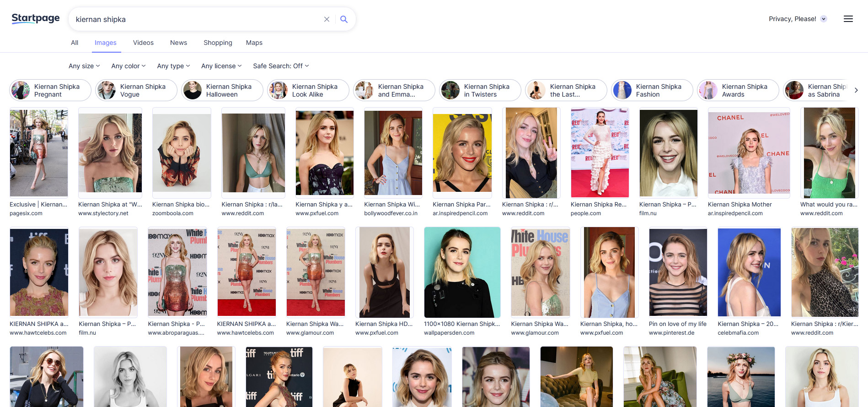Image resolution: width=868 pixels, height=407 pixels.
Task: Open the zoomboola.com bio image
Action: [182, 152]
